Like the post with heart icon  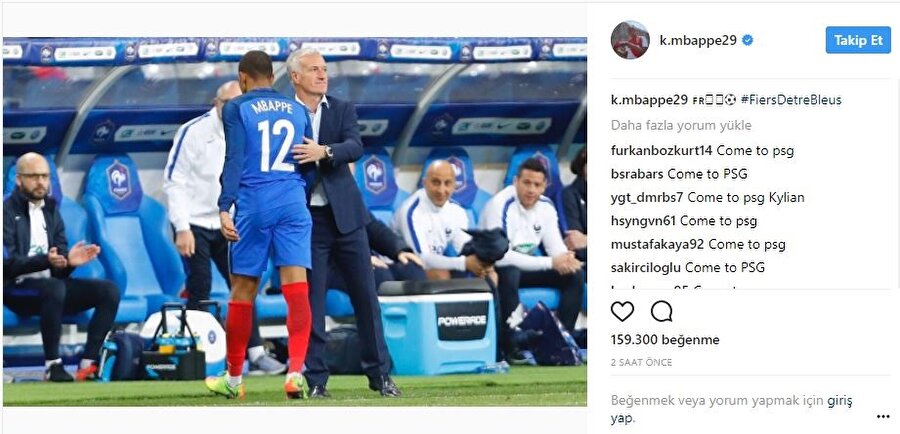tap(622, 311)
